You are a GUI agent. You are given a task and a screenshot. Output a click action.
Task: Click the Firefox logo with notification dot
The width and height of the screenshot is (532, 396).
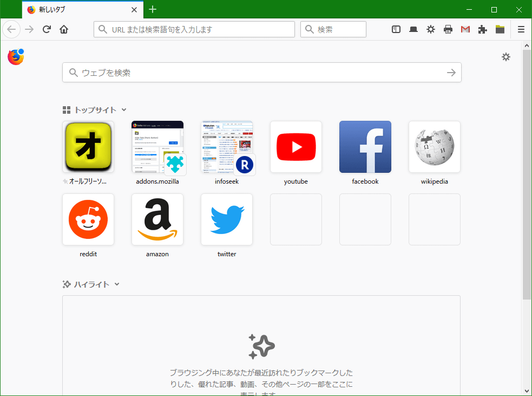click(16, 57)
